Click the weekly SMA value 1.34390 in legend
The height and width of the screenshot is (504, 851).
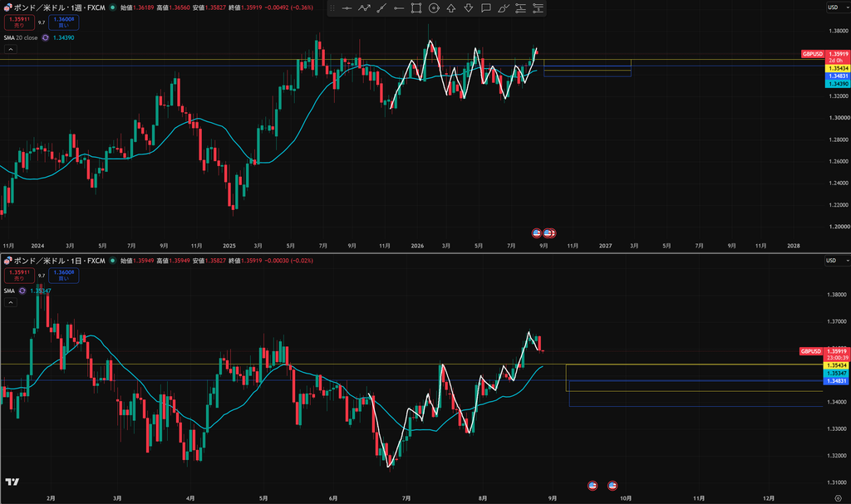coord(63,37)
